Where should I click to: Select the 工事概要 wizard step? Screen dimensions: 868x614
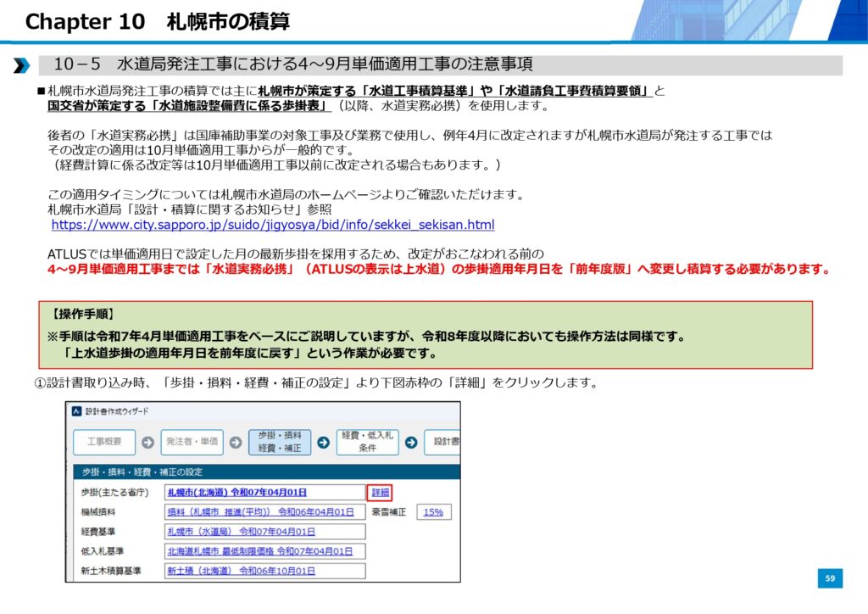103,442
